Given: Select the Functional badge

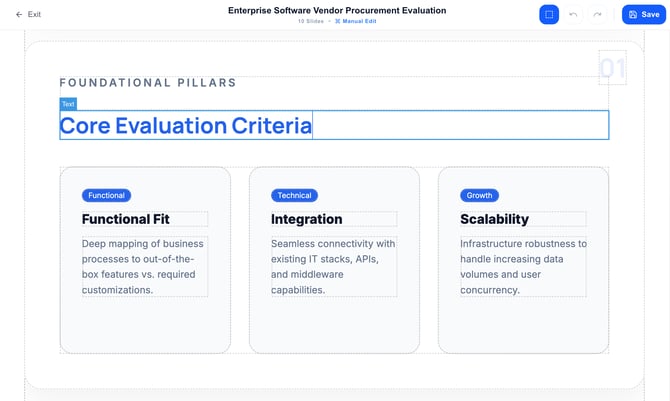Looking at the screenshot, I should [106, 195].
